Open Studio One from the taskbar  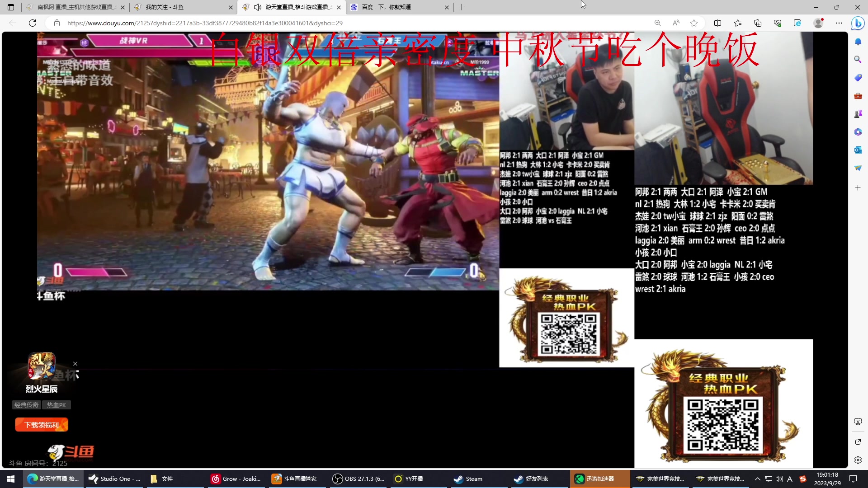[114, 479]
